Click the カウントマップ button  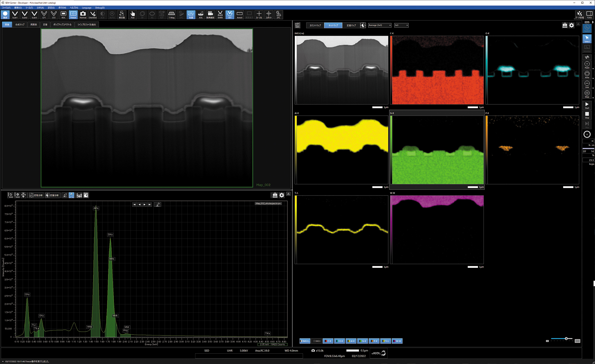point(315,26)
